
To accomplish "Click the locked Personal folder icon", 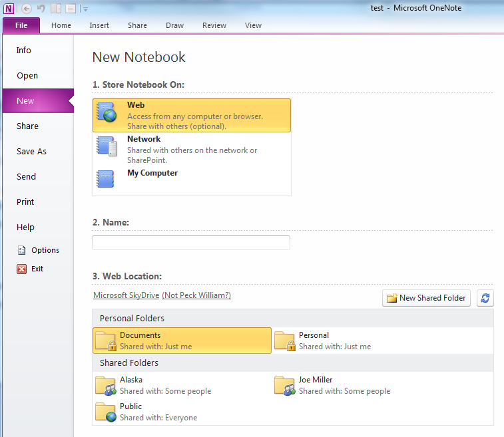I will (285, 341).
